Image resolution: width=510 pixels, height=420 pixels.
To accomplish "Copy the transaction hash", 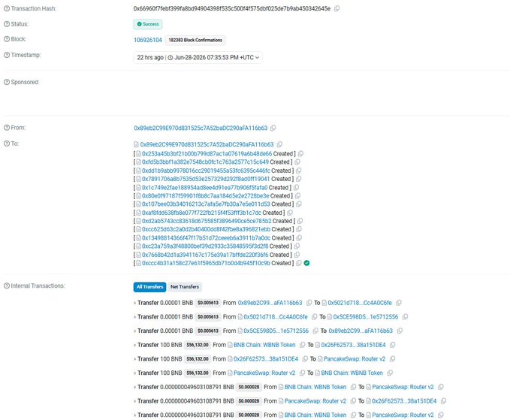I will point(337,8).
